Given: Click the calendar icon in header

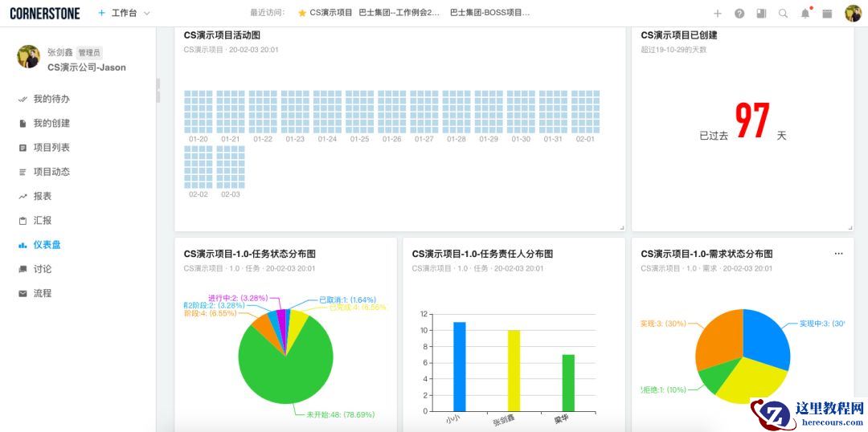Looking at the screenshot, I should pyautogui.click(x=827, y=14).
